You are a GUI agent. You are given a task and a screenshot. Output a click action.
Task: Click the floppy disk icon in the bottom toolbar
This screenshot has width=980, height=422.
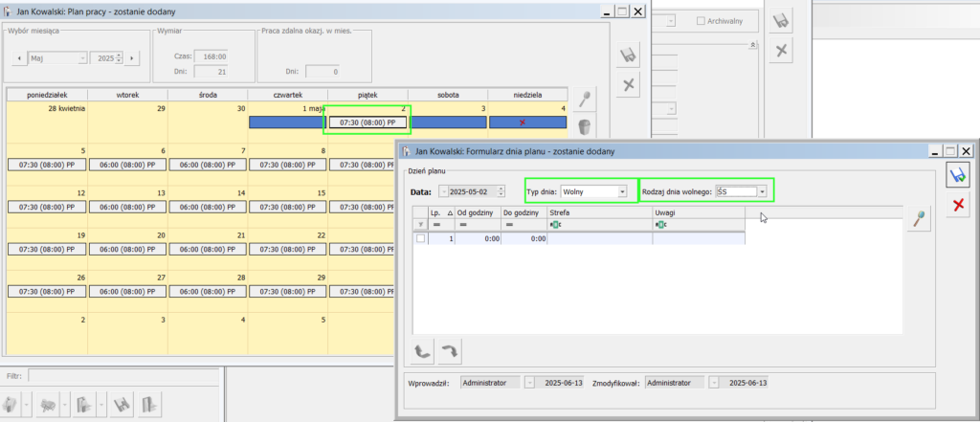pos(122,405)
